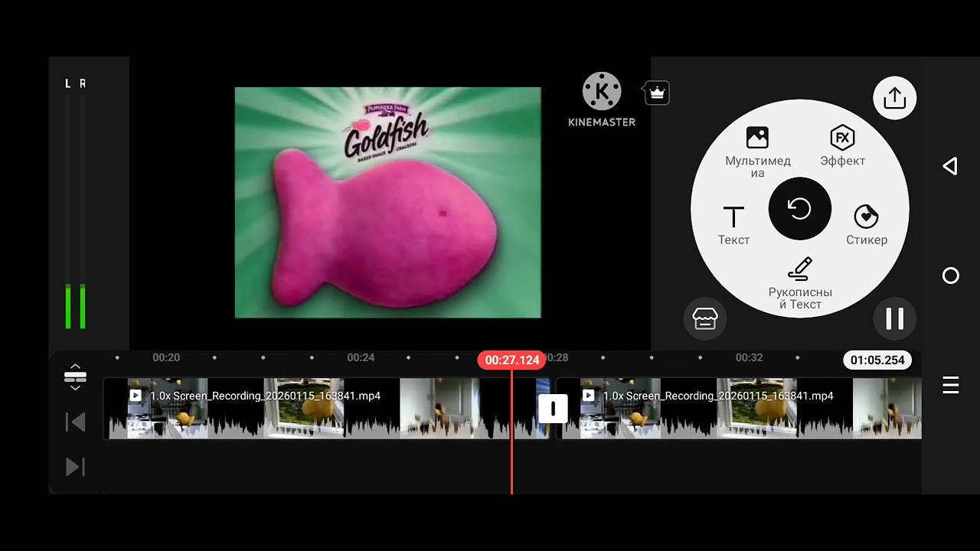Tap the export/share icon
This screenshot has width=980, height=551.
coord(894,98)
